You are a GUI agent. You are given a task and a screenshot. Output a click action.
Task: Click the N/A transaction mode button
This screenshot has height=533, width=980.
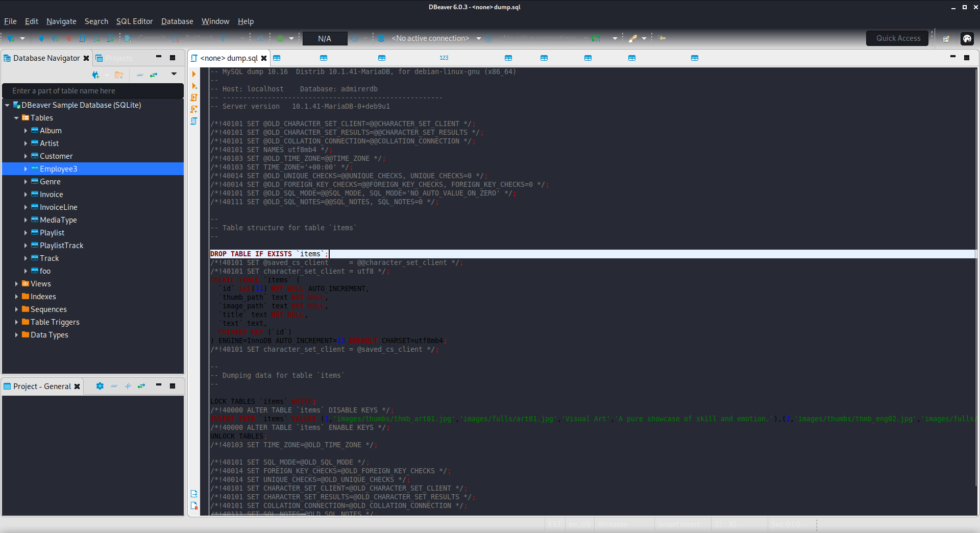[x=325, y=38]
